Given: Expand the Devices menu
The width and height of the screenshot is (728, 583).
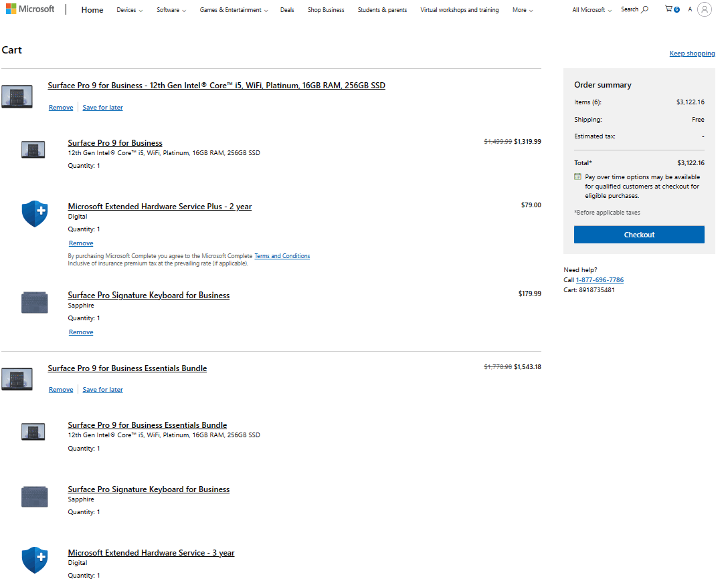Looking at the screenshot, I should point(129,9).
